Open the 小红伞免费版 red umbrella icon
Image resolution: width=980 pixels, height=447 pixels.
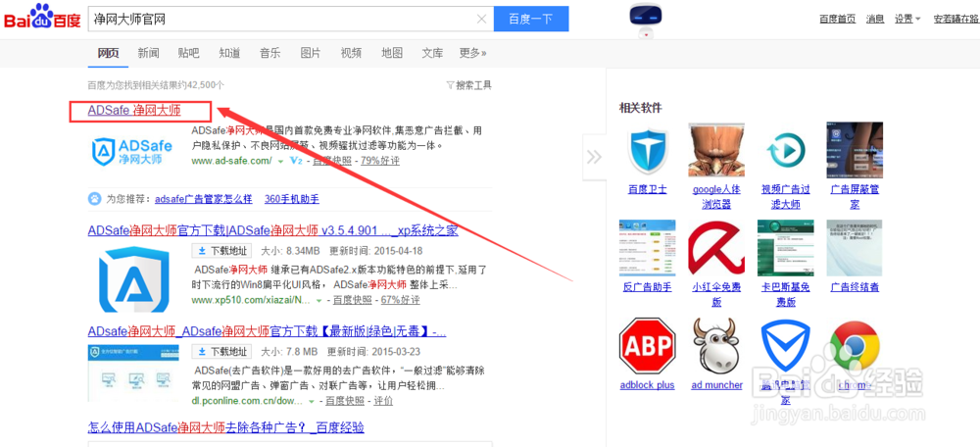pyautogui.click(x=716, y=248)
